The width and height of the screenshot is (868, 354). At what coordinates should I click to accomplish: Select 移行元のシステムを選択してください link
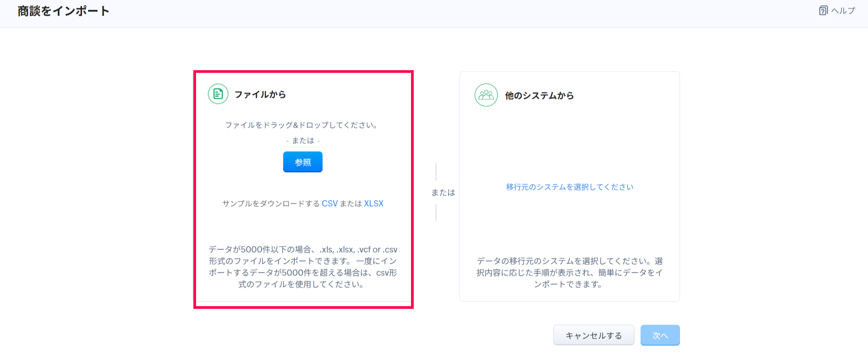(569, 187)
